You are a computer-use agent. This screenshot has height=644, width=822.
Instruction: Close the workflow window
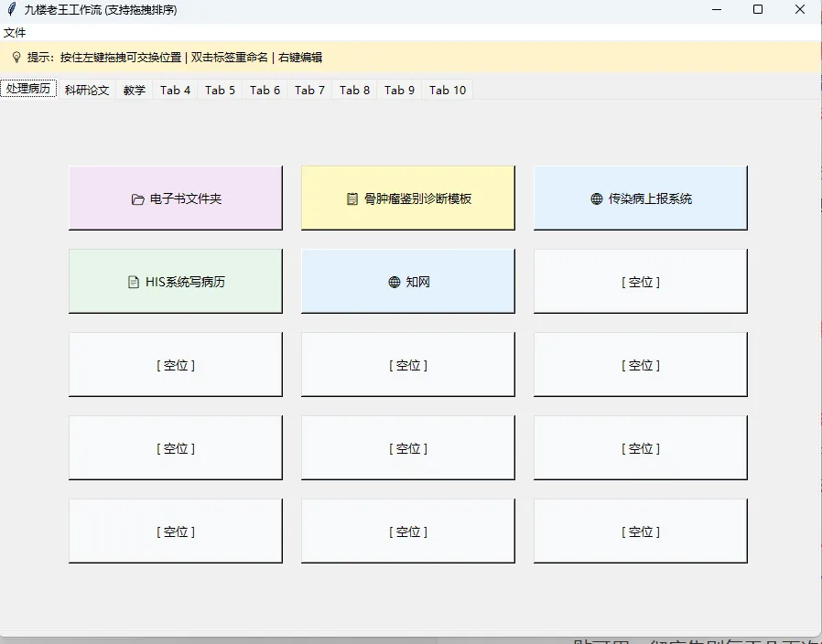pyautogui.click(x=800, y=9)
